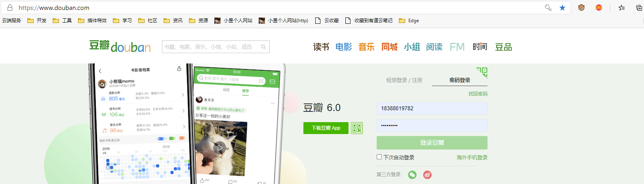Image resolution: width=644 pixels, height=184 pixels.
Task: Open the 小昱个人网站 bookmark
Action: 233,21
